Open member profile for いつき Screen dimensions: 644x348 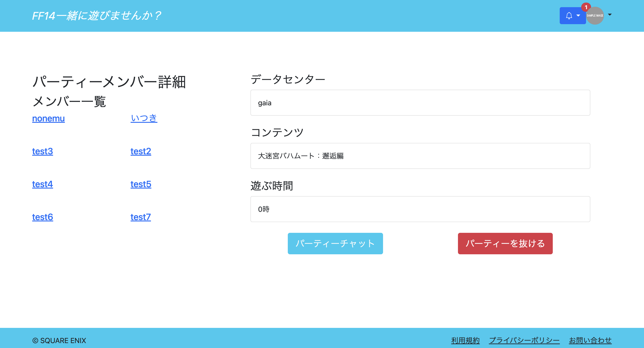click(x=144, y=118)
